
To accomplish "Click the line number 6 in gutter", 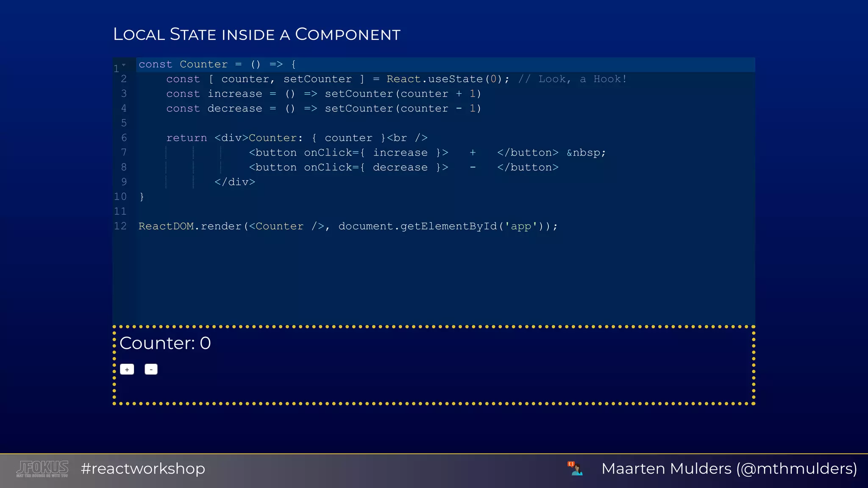I will coord(124,138).
